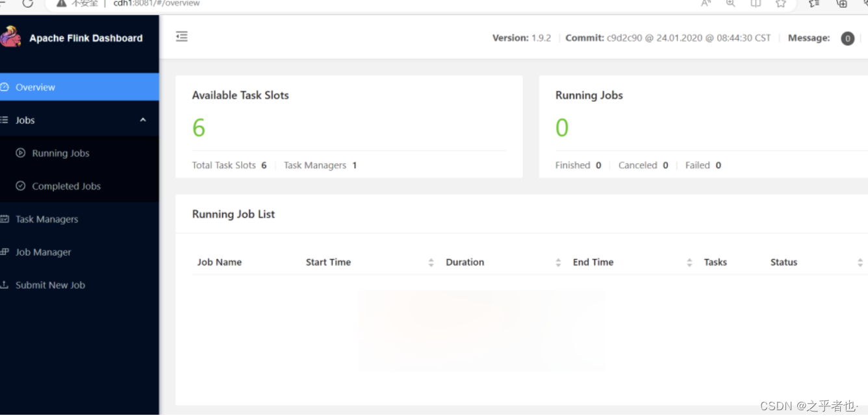Open the browser favorites list icon
This screenshot has height=418, width=868.
coord(814,3)
